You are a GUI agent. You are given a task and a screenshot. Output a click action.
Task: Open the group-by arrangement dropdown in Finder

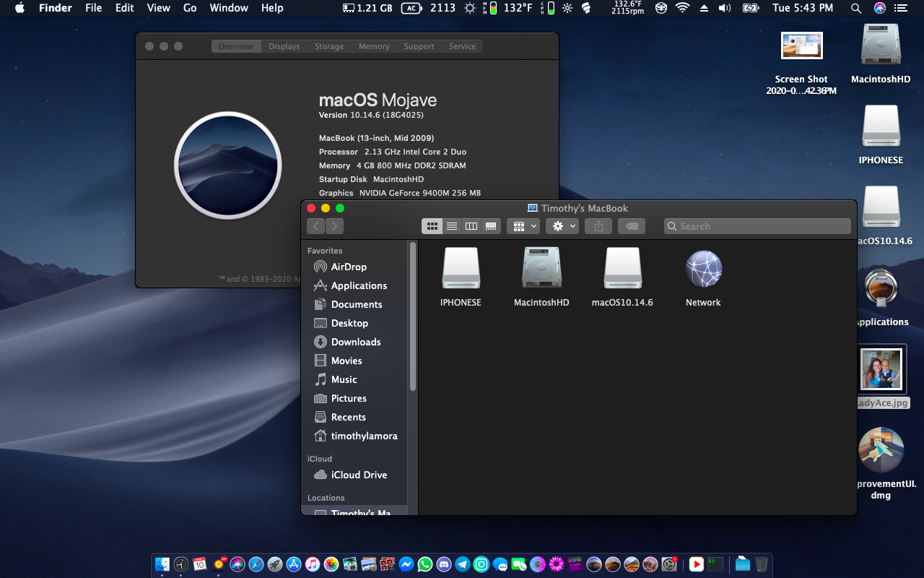point(523,226)
